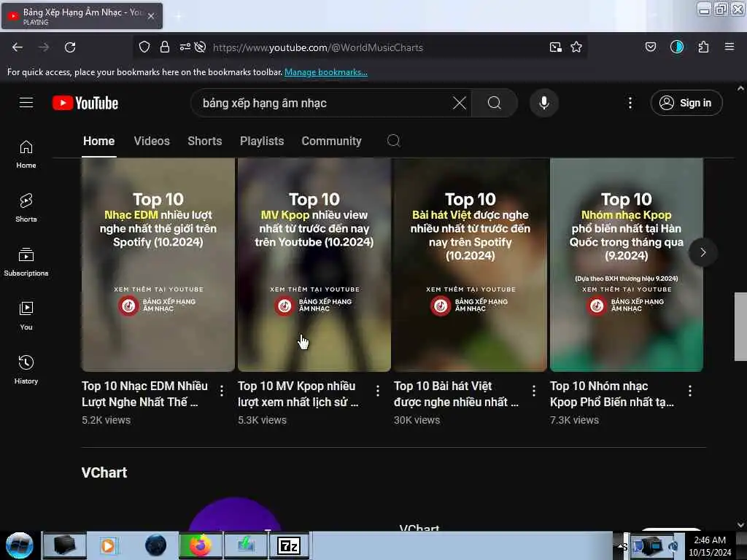Switch to the Community tab
747x560 pixels.
tap(332, 141)
